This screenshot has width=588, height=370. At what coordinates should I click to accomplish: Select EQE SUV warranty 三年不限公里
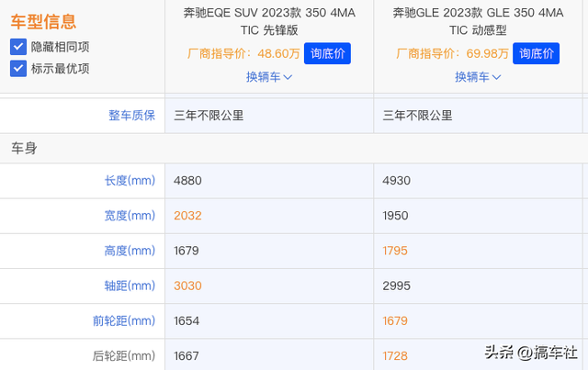209,116
